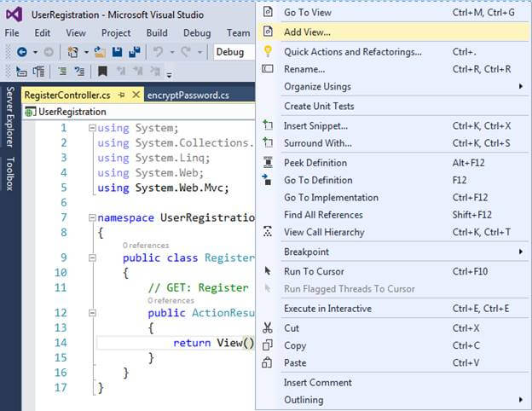Click Paste in the context menu

[x=296, y=362]
